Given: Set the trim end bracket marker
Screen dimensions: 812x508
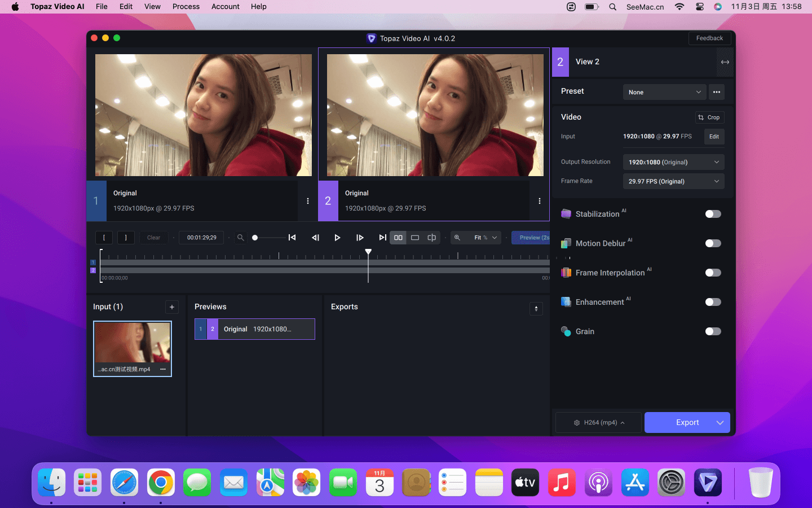Looking at the screenshot, I should click(x=126, y=238).
